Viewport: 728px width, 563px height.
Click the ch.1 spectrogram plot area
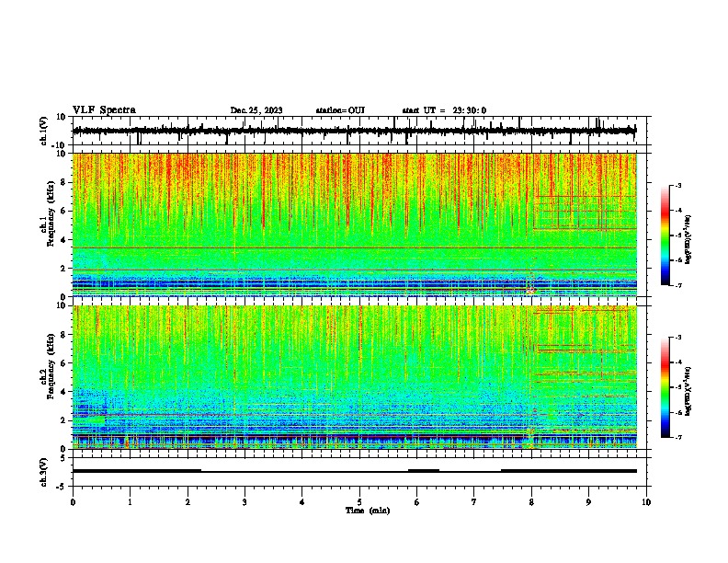pos(355,224)
